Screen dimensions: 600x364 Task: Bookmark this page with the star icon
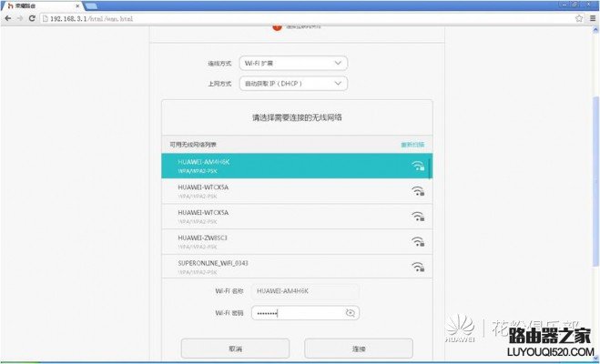579,18
